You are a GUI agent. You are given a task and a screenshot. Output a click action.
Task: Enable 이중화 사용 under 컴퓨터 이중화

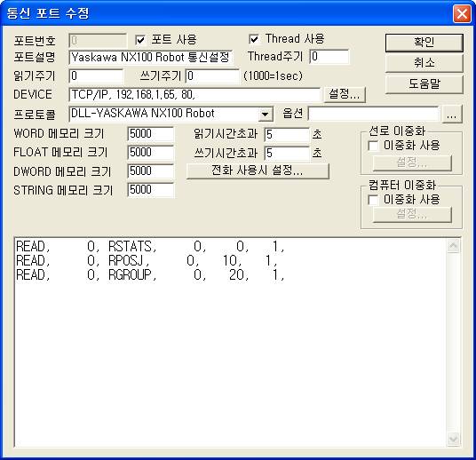point(373,200)
